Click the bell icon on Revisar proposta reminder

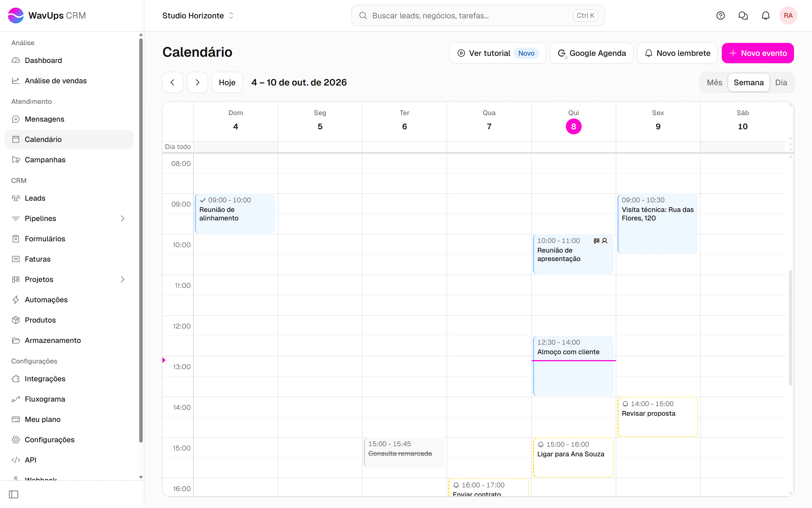tap(625, 404)
